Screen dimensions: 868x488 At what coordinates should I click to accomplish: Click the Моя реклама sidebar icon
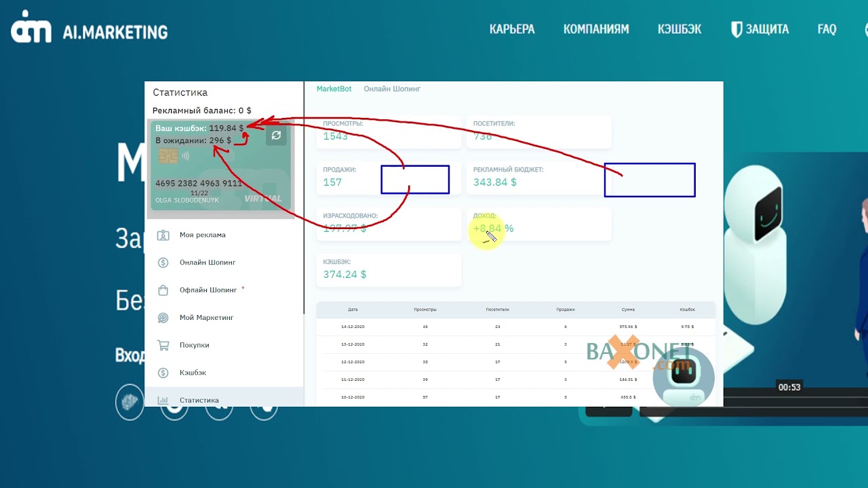(163, 235)
